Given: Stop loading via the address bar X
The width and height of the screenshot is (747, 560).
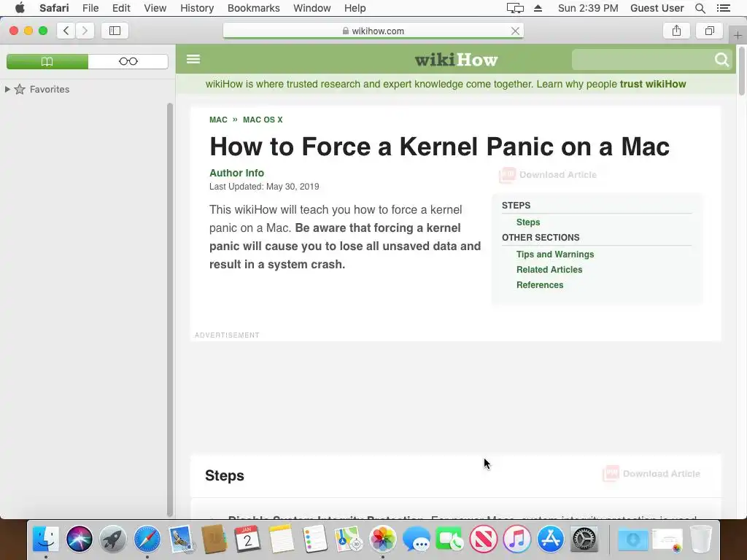Looking at the screenshot, I should pyautogui.click(x=515, y=31).
